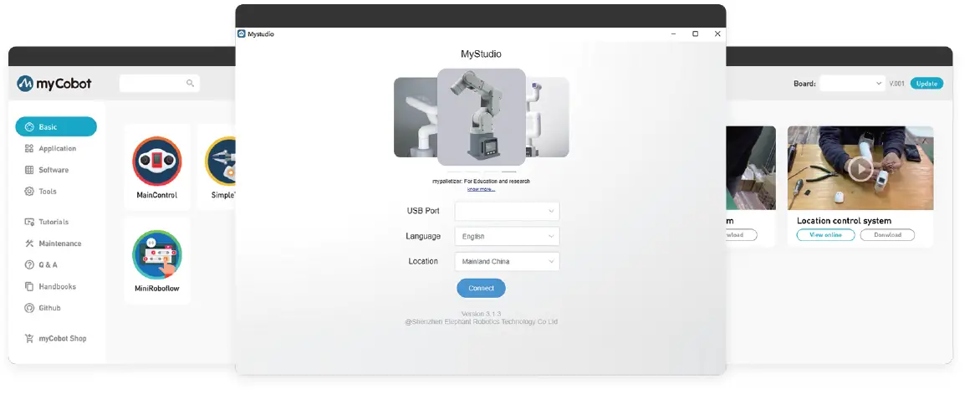Open the MiniRoboflow app icon
Viewport: 980px width, 395px height.
[x=157, y=254]
